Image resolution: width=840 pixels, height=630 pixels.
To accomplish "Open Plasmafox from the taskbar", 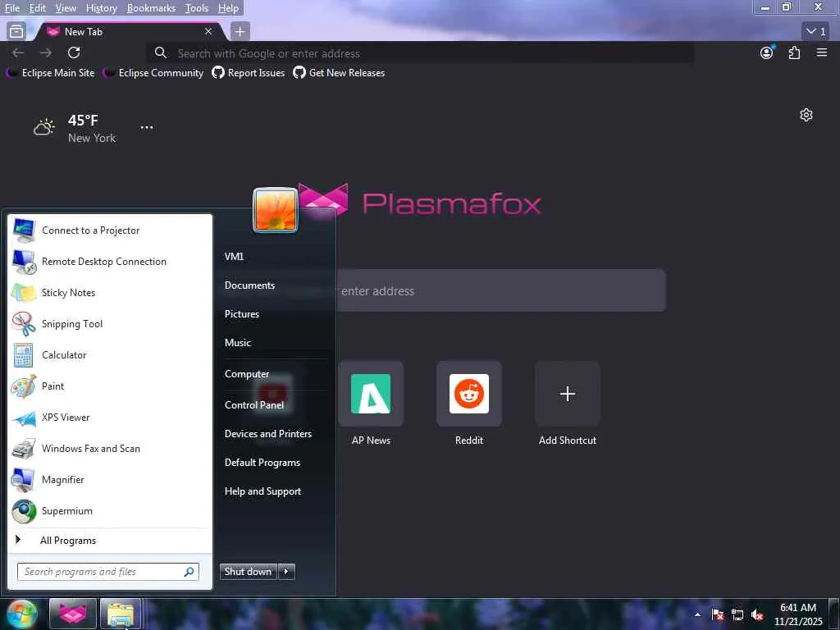I will 73,614.
